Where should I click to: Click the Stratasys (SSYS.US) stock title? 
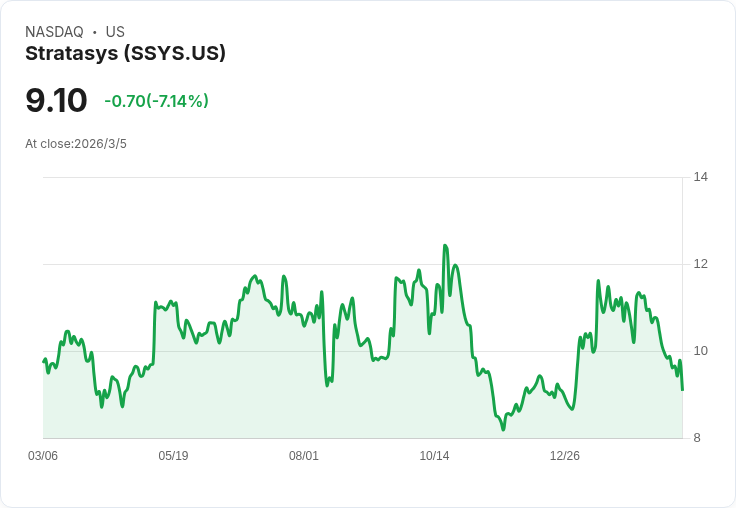[x=125, y=53]
